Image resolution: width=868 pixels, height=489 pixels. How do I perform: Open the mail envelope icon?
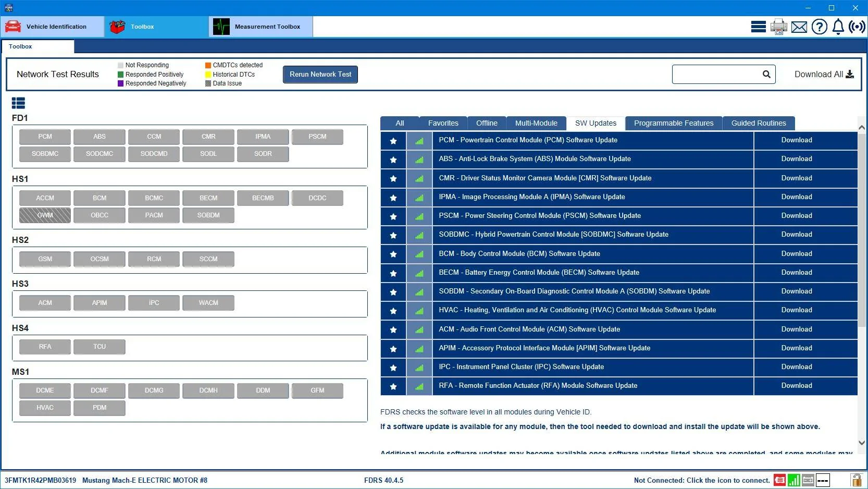point(799,27)
